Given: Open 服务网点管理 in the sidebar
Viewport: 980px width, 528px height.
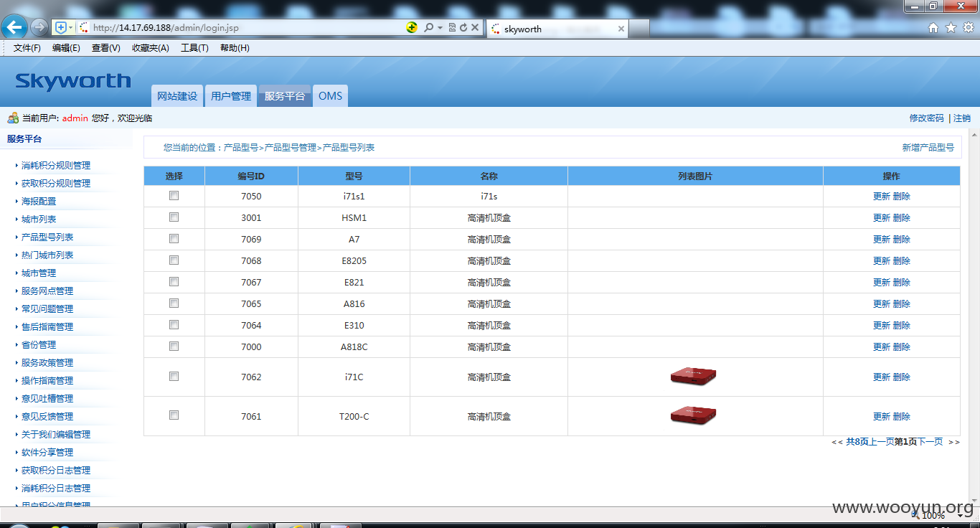Looking at the screenshot, I should (x=47, y=291).
